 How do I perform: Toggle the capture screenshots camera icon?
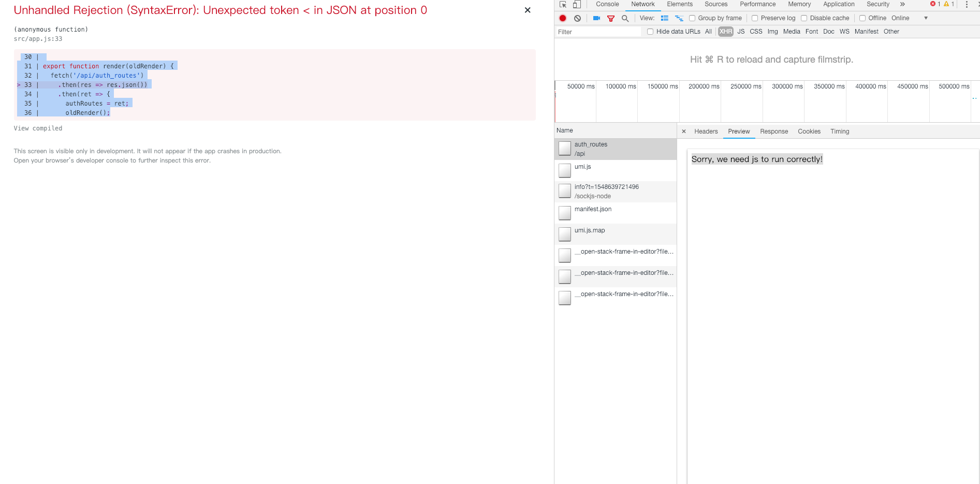coord(596,18)
